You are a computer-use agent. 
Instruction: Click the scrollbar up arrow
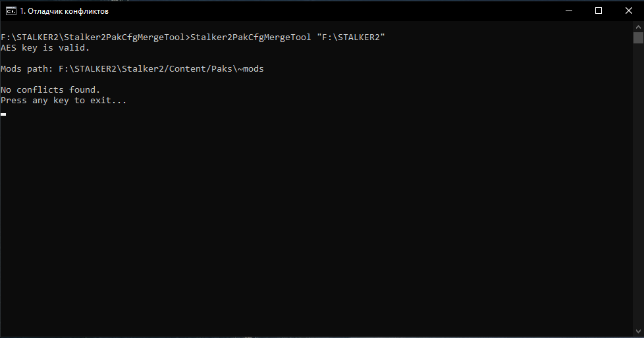[638, 27]
